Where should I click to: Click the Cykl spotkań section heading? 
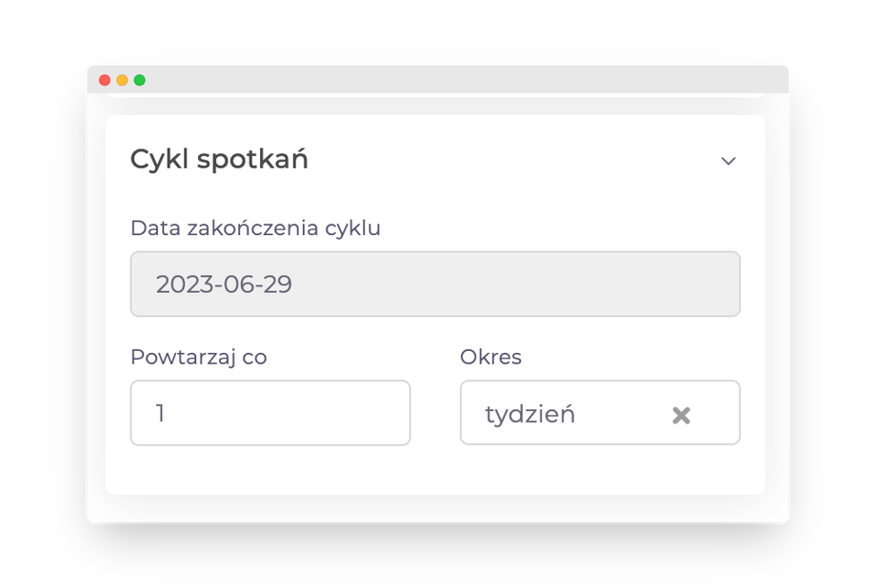click(219, 159)
